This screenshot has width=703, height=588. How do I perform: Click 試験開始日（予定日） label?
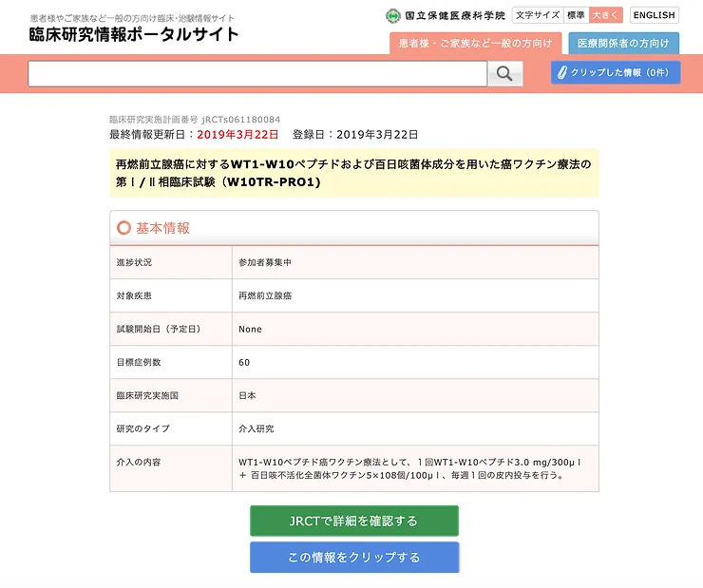[159, 329]
